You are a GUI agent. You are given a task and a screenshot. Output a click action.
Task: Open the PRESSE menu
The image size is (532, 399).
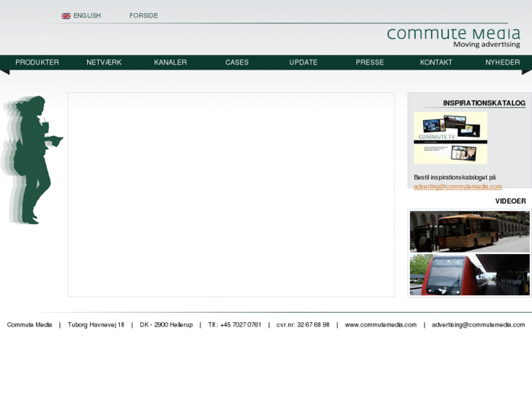370,62
